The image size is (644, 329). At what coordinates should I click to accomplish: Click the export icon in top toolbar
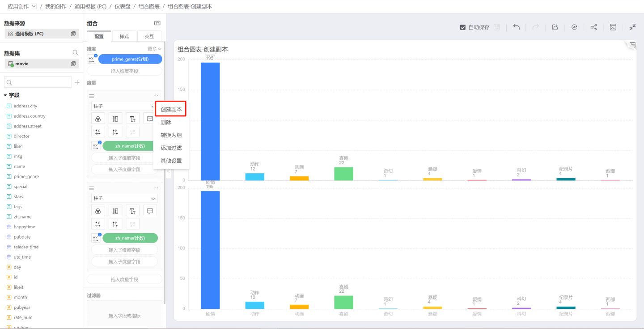tap(555, 27)
